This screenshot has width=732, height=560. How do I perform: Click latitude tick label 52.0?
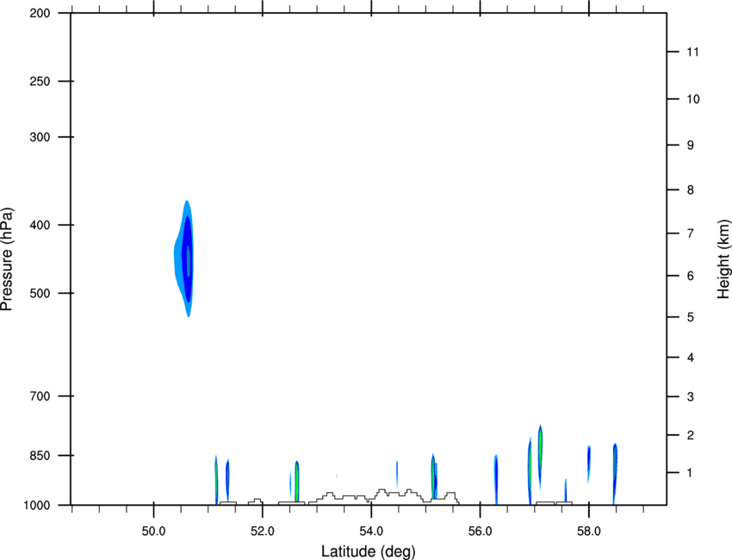coord(263,532)
